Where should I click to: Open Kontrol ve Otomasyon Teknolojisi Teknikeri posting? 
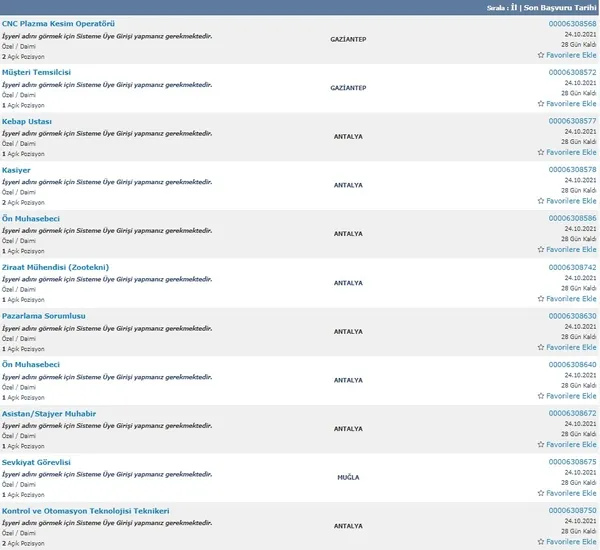click(86, 511)
